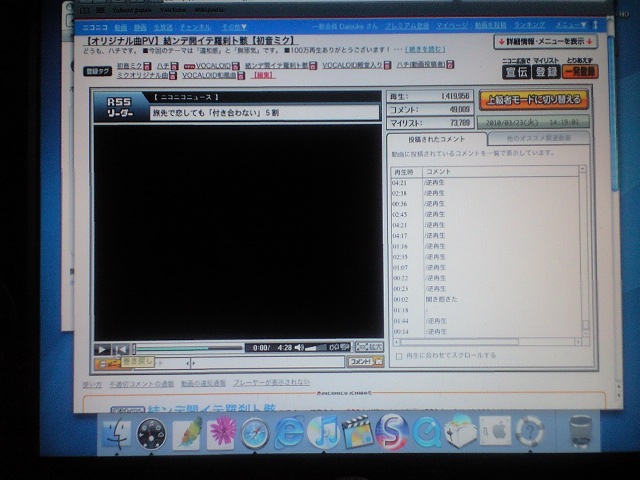Click the comment list vertical scrollbar

click(584, 251)
